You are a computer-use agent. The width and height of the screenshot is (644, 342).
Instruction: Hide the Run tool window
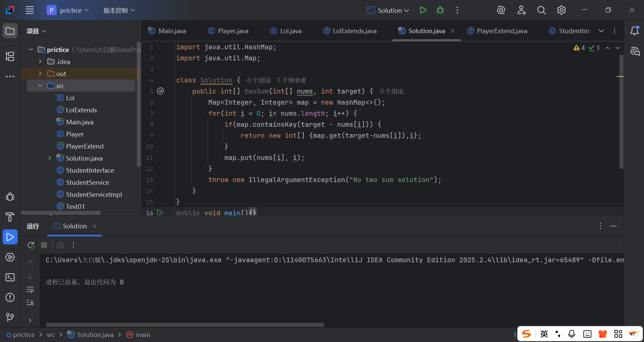click(613, 226)
